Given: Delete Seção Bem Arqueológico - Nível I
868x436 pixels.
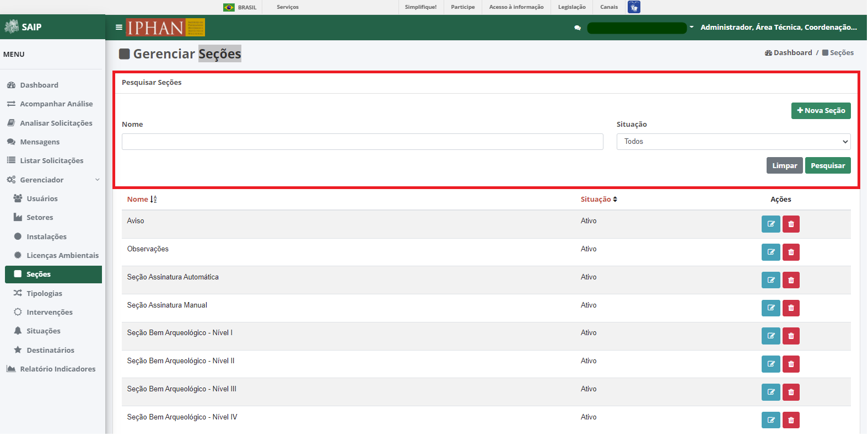Looking at the screenshot, I should [x=791, y=336].
